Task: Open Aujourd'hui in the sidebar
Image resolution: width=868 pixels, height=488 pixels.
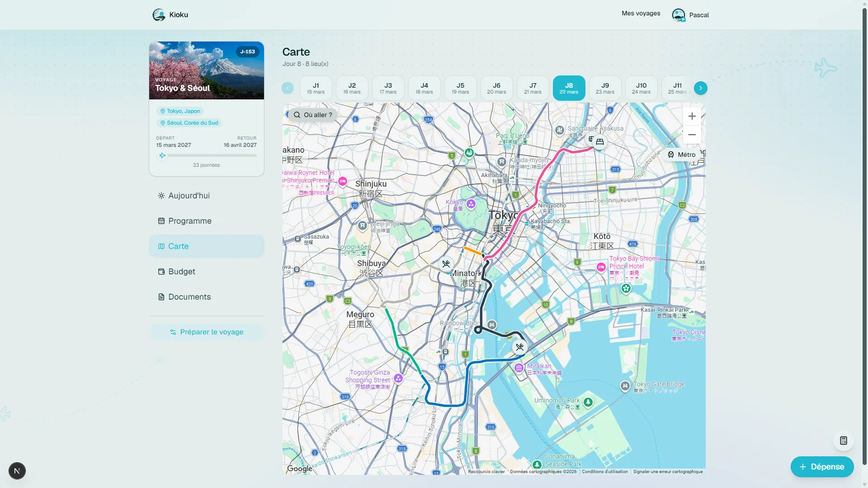Action: [x=207, y=196]
